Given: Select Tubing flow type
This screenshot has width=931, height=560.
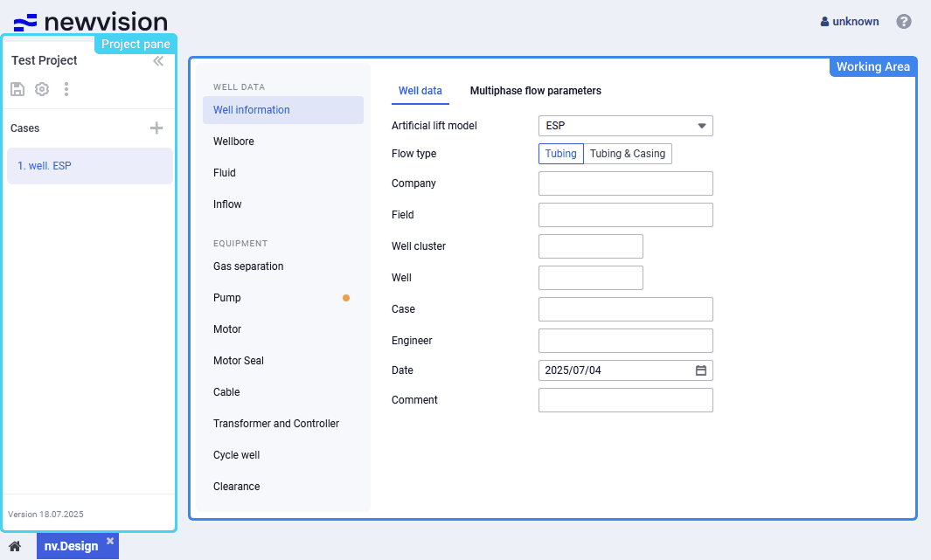Looking at the screenshot, I should click(x=560, y=154).
